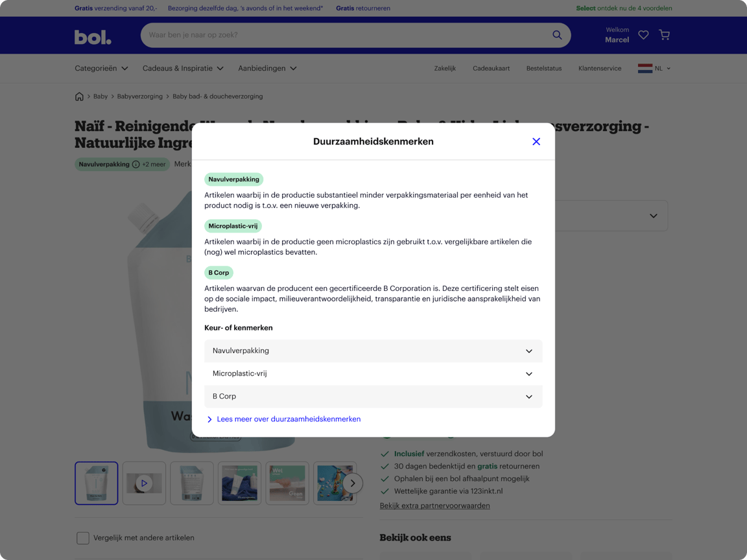Click the green B Corp tag

tap(219, 273)
